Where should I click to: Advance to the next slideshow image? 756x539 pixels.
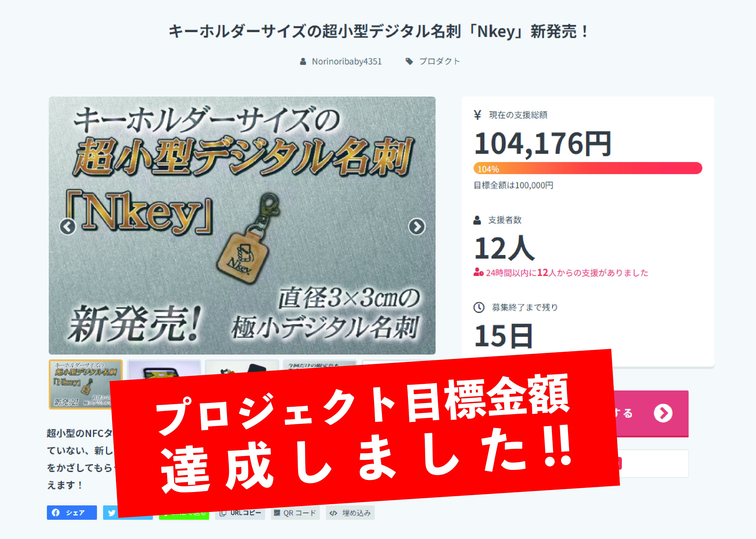point(417,227)
